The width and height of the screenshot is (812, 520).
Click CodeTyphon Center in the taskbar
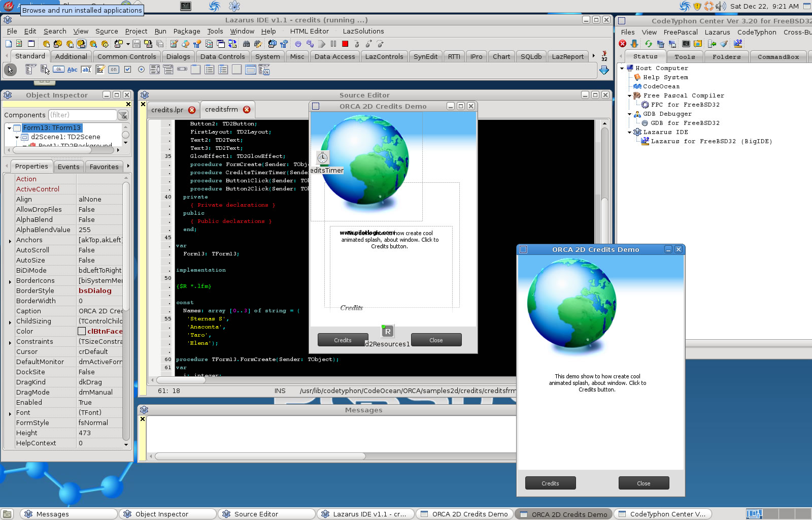(x=662, y=514)
